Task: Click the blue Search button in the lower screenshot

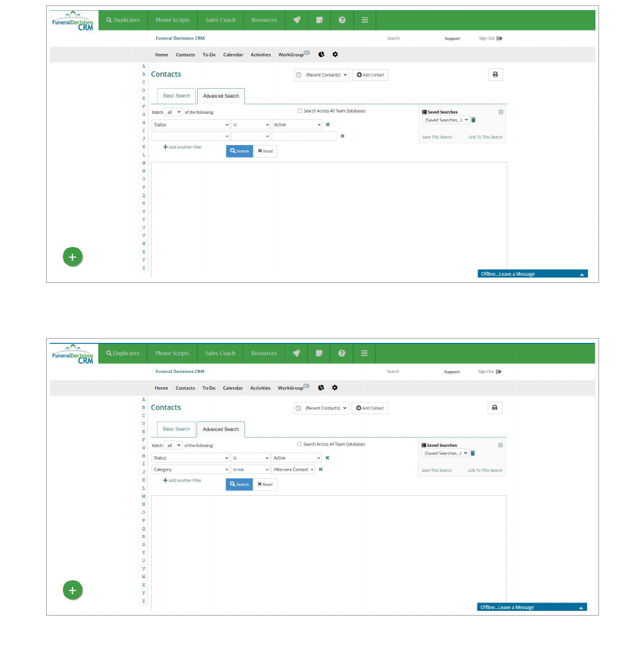Action: [x=239, y=484]
